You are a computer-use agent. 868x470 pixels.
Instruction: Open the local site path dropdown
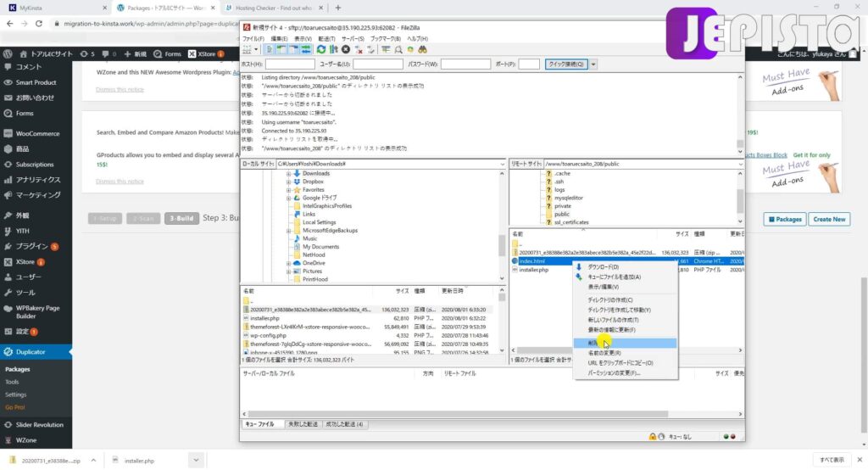pyautogui.click(x=502, y=164)
